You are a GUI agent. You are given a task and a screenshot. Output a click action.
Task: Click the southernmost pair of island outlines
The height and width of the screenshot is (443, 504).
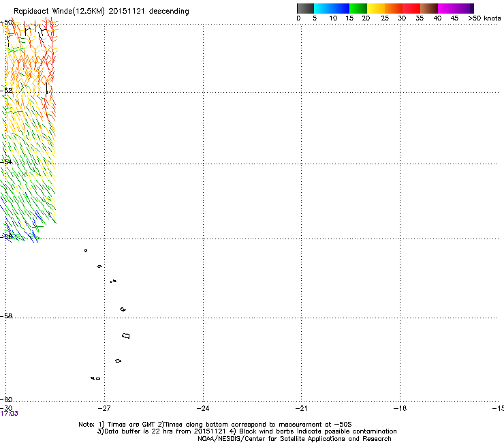95,378
